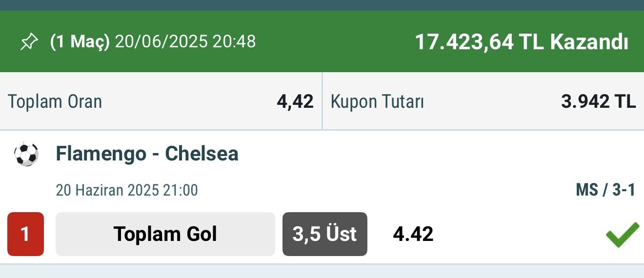Select the 3,5 Üst selection chip
Viewport: 644px width, 278px height.
325,234
